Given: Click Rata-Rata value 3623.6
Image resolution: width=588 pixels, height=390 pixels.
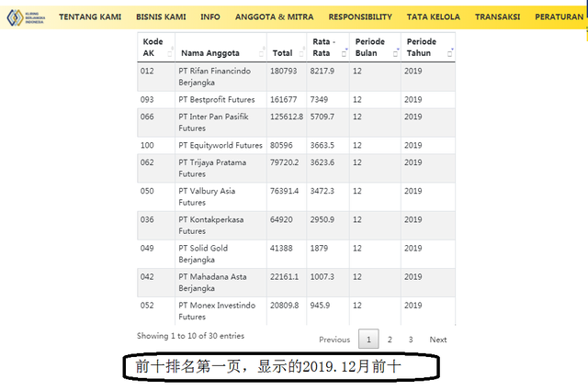Looking at the screenshot, I should pyautogui.click(x=322, y=162).
